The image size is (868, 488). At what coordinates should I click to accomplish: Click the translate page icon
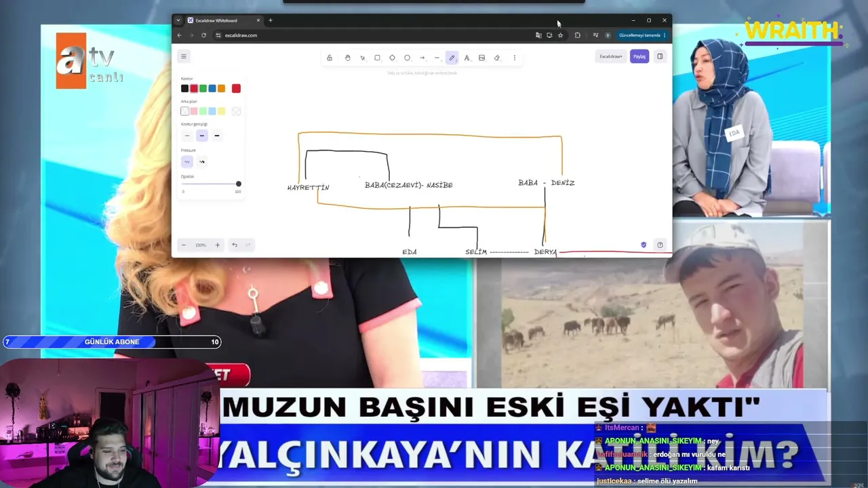coord(538,35)
